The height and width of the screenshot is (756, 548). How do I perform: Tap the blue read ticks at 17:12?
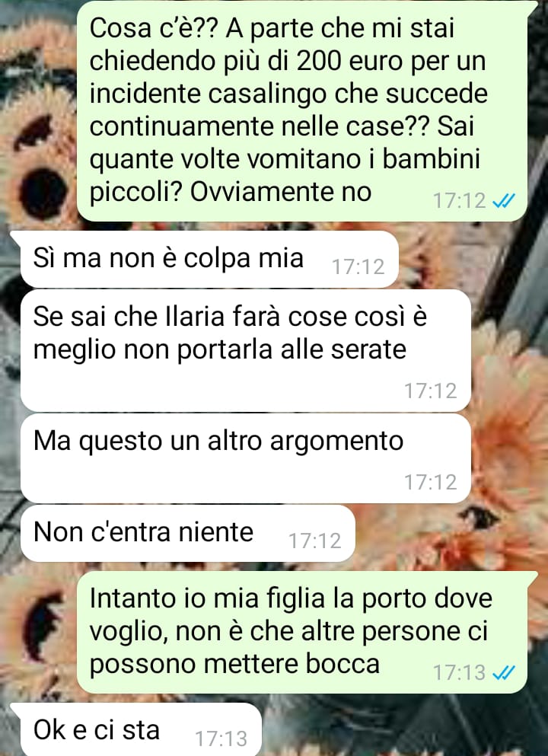[x=504, y=200]
